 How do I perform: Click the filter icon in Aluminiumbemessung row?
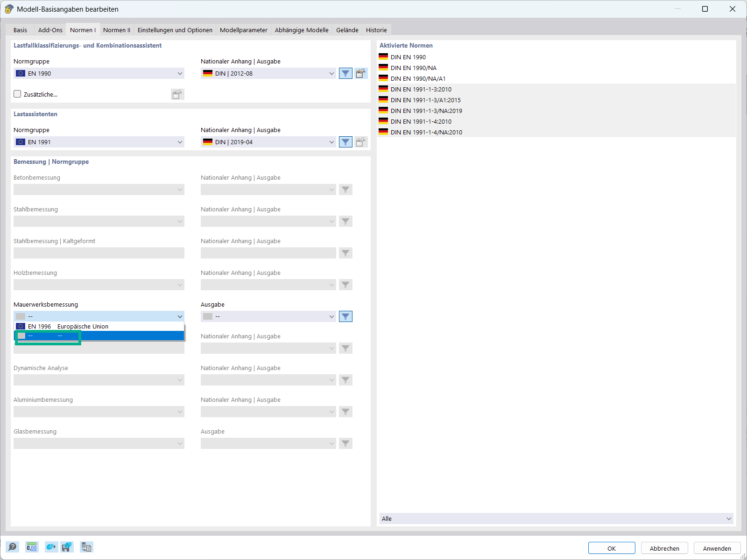click(x=345, y=412)
